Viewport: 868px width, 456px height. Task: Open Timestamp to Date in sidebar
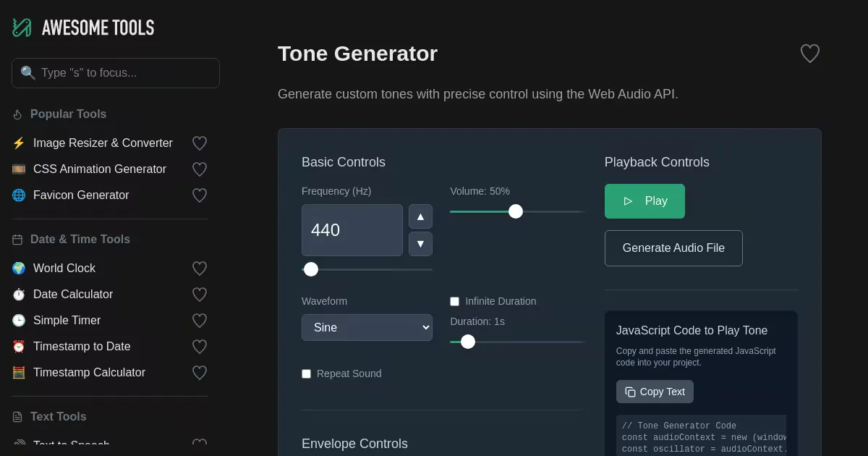coord(82,347)
